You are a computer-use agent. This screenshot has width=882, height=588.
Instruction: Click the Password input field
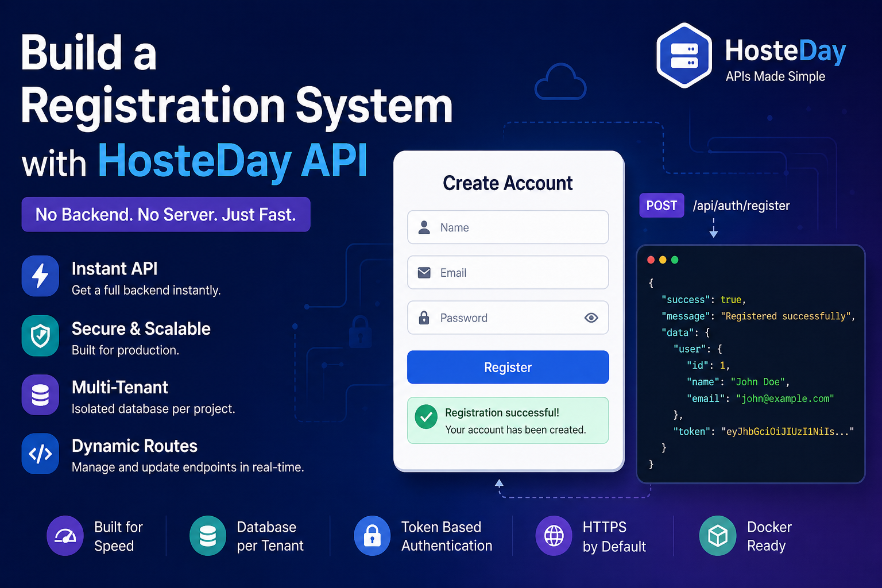coord(508,318)
